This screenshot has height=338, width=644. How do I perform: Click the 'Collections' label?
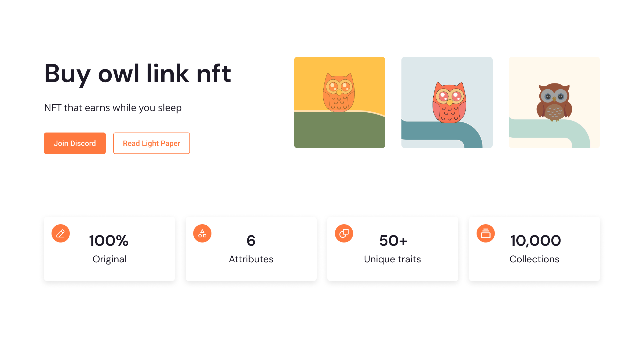tap(534, 259)
